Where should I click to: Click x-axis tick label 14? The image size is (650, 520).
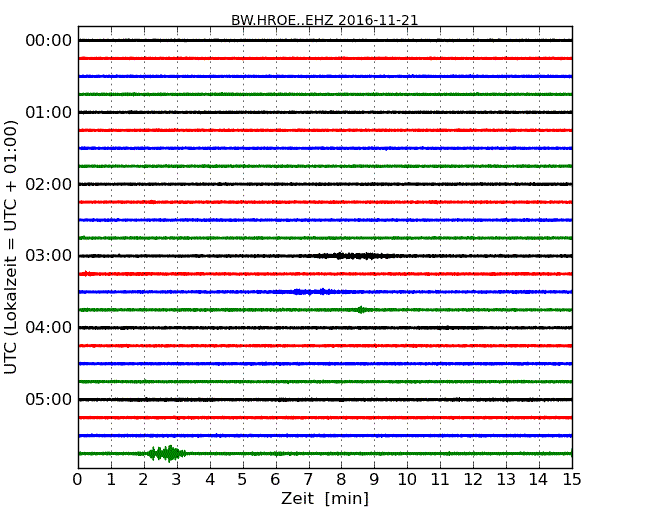pos(539,480)
